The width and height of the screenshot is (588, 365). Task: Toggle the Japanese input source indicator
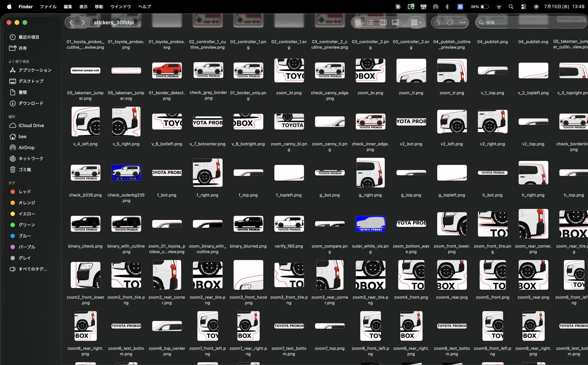click(460, 7)
